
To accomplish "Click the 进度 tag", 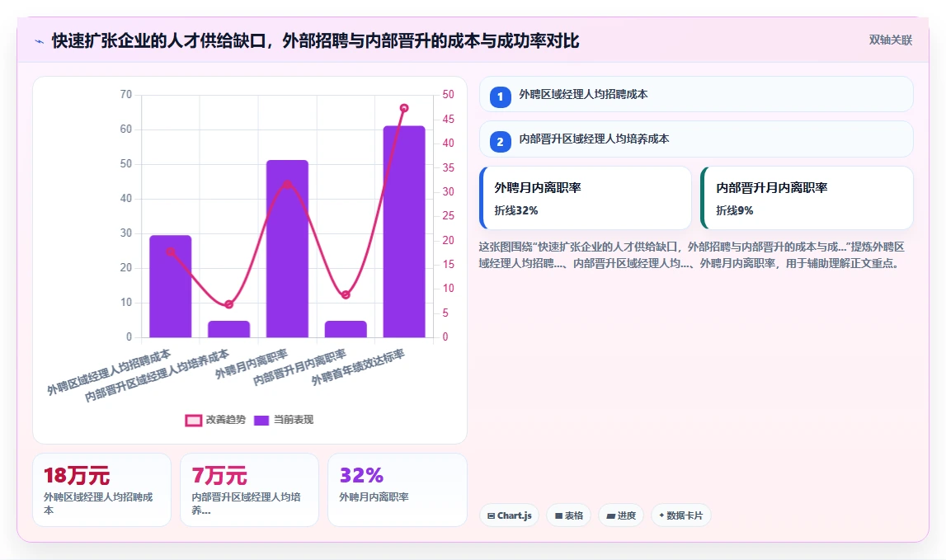I will coord(621,515).
